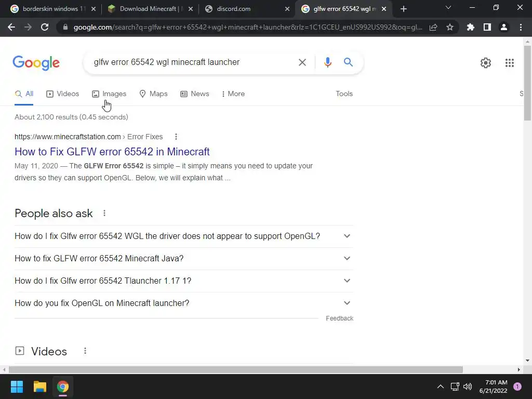Open Windows Start menu
Image resolution: width=532 pixels, height=399 pixels.
coord(17,387)
